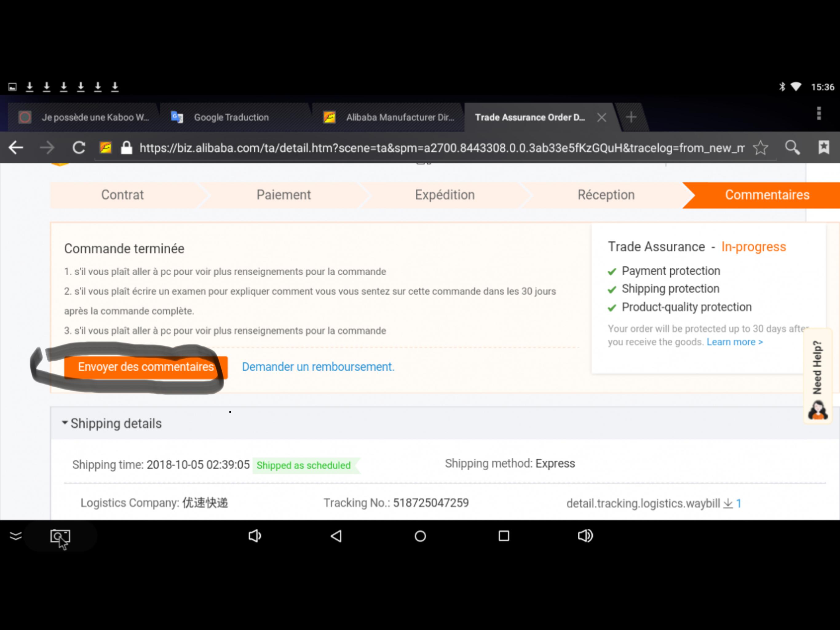Click the In-progress status text

click(x=753, y=247)
